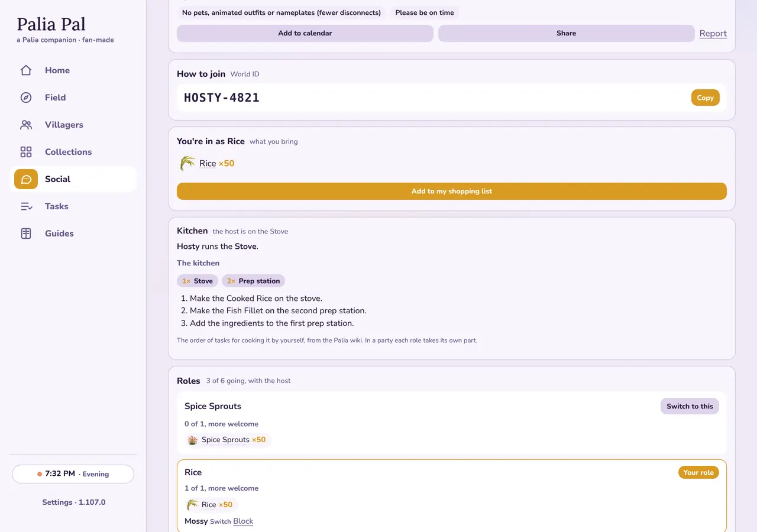Share this party event
Viewport: 757px width, 532px height.
point(566,33)
